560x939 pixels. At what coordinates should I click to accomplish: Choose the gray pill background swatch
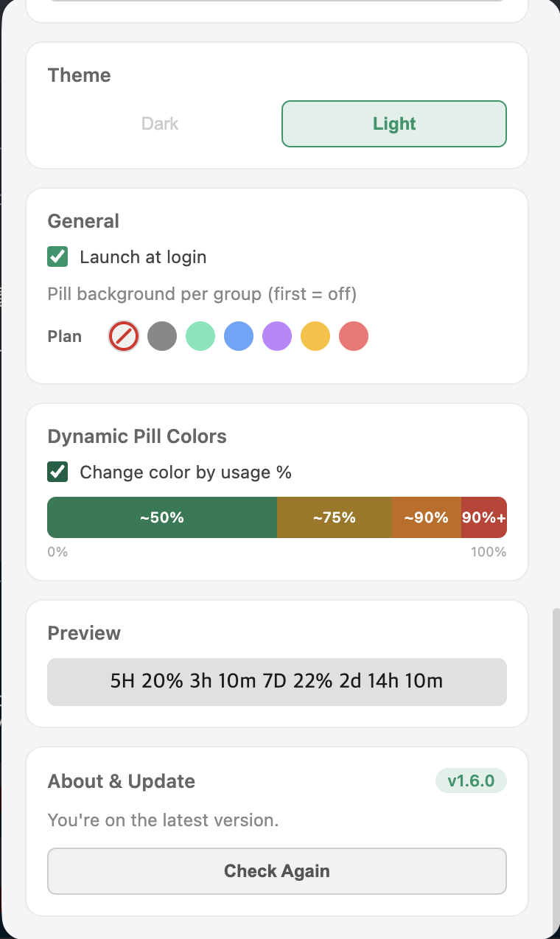click(x=162, y=337)
